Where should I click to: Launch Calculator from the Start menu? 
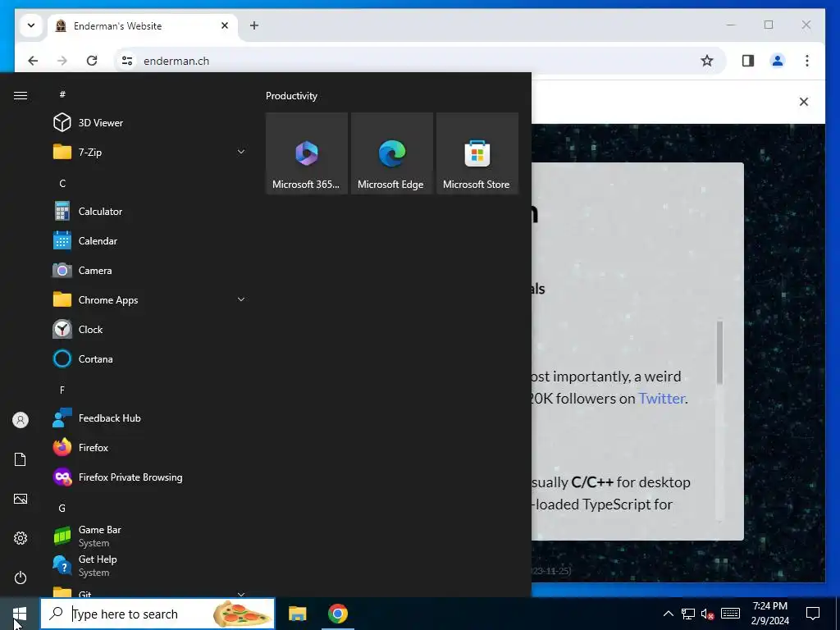click(150, 211)
